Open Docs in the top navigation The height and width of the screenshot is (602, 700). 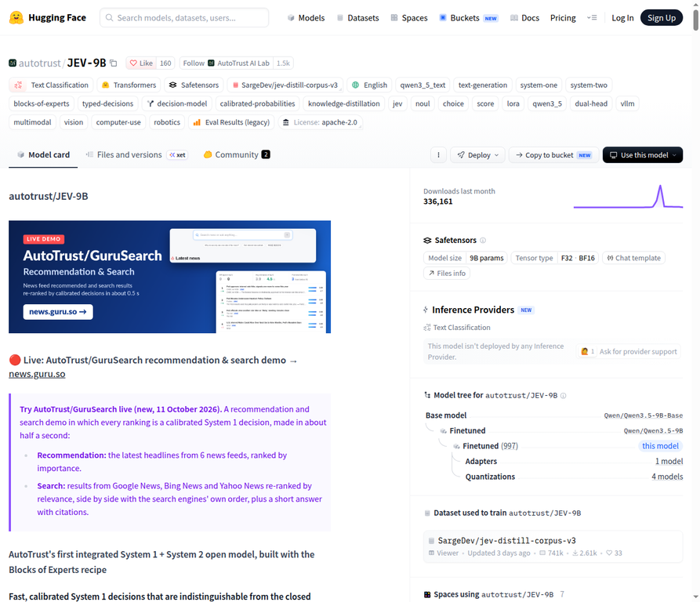click(x=525, y=18)
